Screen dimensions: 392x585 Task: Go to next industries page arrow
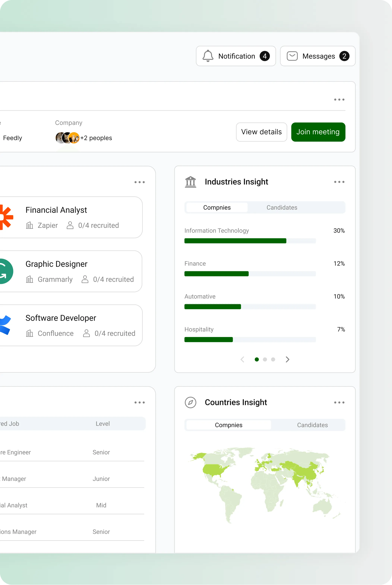(287, 359)
